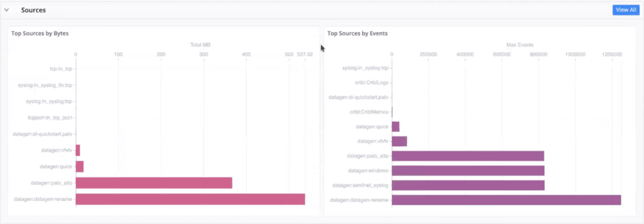The image size is (644, 224).
Task: Click the datagen:vfvfv bar in Bytes chart
Action: 78,151
